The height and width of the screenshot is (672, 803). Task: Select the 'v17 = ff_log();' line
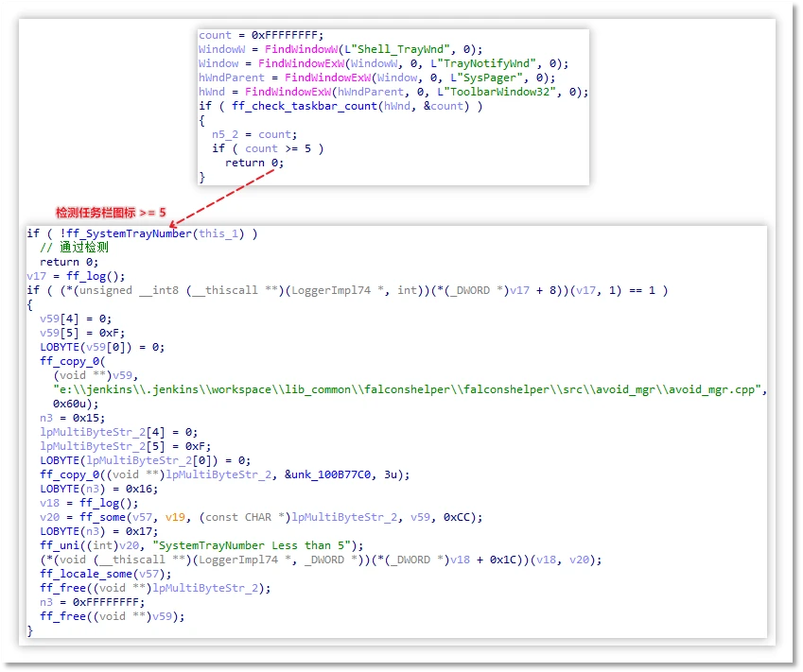pos(76,276)
